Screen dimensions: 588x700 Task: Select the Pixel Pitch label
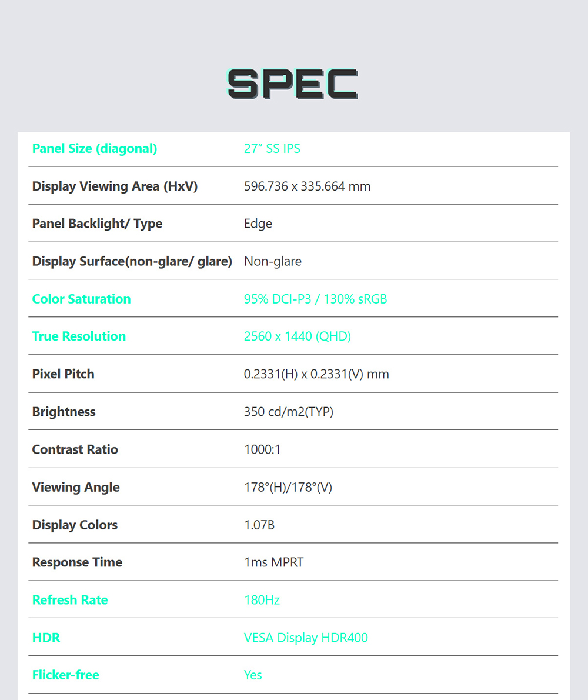(x=64, y=374)
